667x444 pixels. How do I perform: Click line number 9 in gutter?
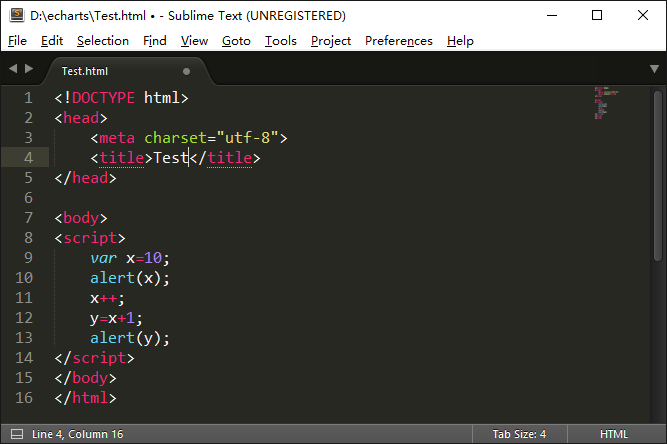(x=29, y=258)
